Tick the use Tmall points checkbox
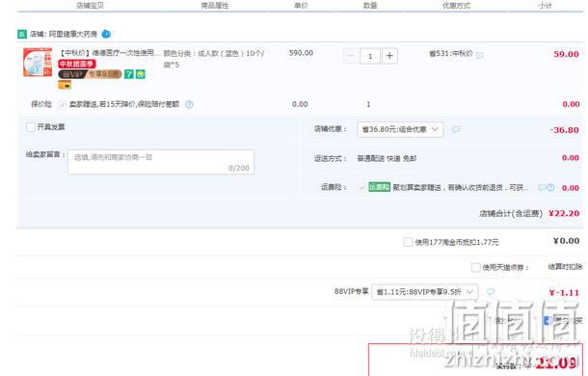 point(476,268)
